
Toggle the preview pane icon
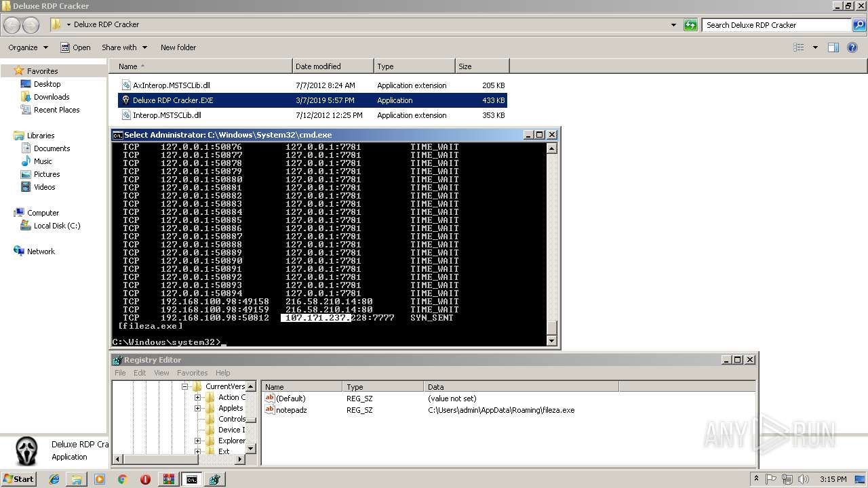[833, 47]
